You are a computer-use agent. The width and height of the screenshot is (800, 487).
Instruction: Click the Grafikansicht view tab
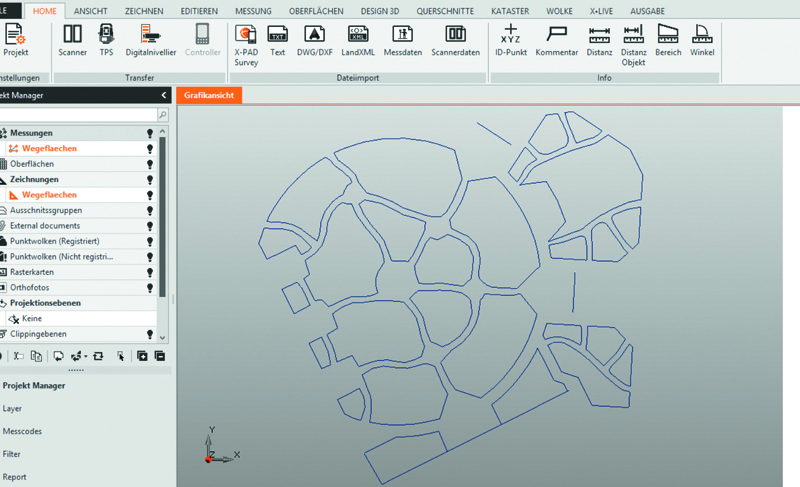click(208, 95)
